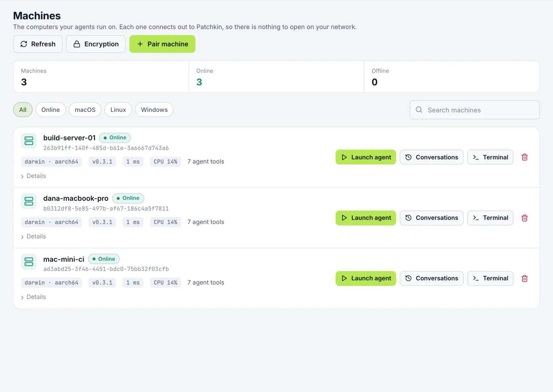
Task: Select the All filter chip
Action: (23, 110)
